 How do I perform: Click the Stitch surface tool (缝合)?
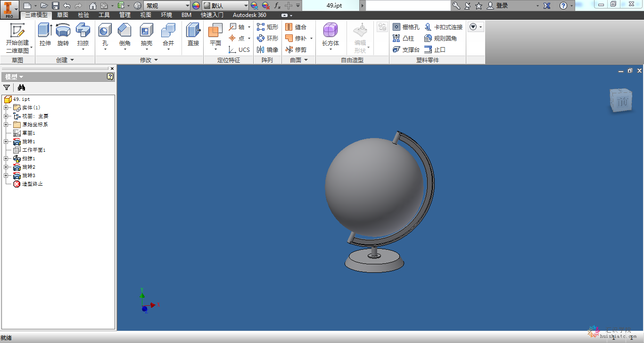[296, 27]
